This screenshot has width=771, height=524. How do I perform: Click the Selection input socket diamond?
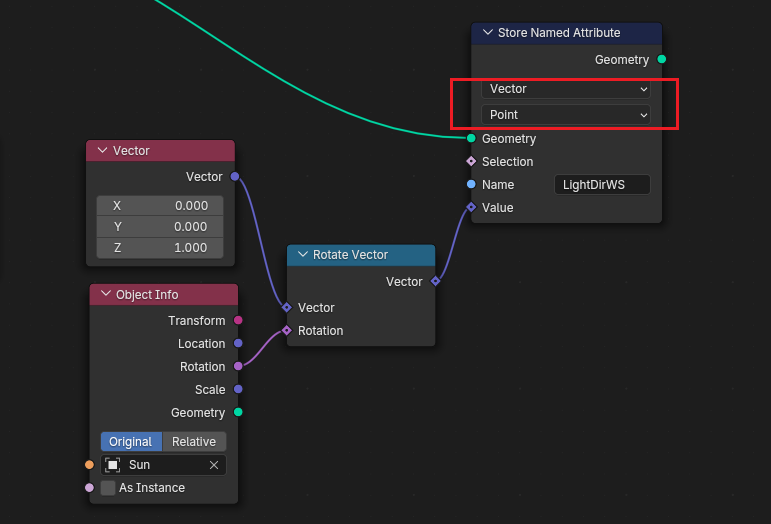[x=471, y=162]
